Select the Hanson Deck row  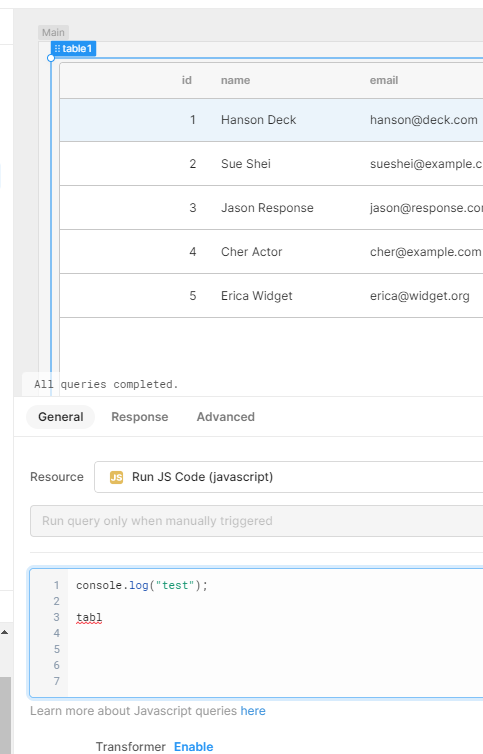click(x=271, y=120)
